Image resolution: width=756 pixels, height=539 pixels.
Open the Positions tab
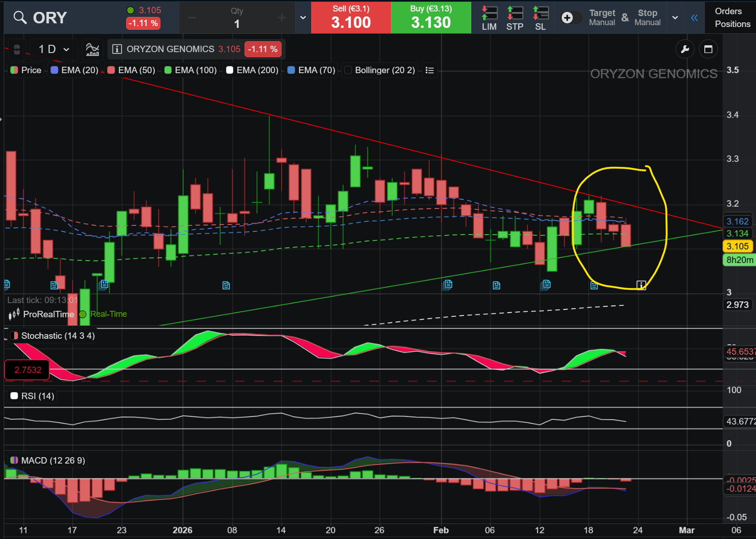click(x=732, y=24)
